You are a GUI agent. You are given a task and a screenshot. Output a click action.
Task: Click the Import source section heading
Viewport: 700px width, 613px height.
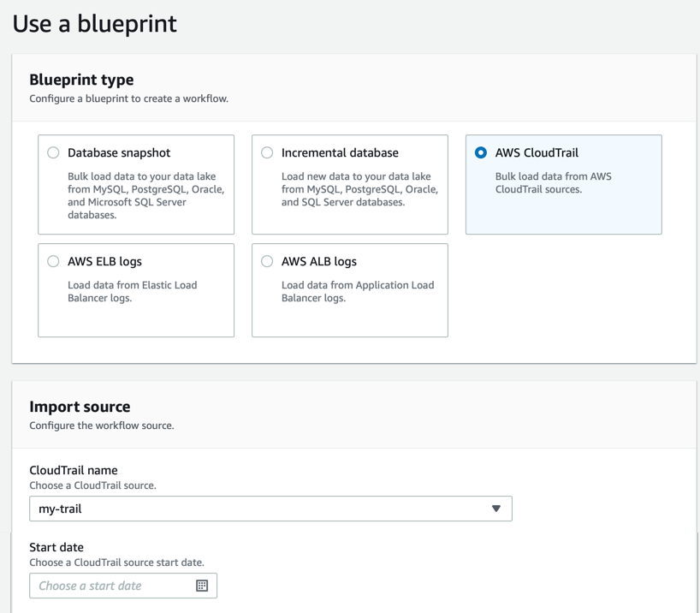[x=80, y=407]
